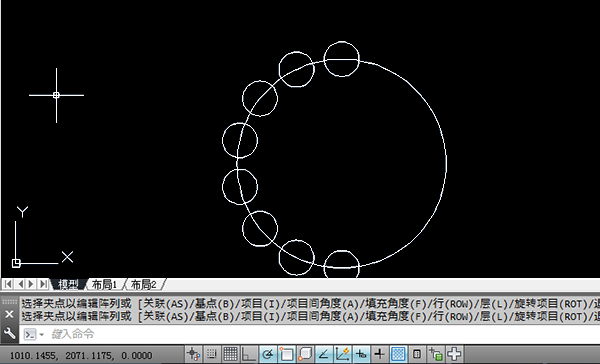600x364 pixels.
Task: Toggle Transparency display icon
Action: 398,354
